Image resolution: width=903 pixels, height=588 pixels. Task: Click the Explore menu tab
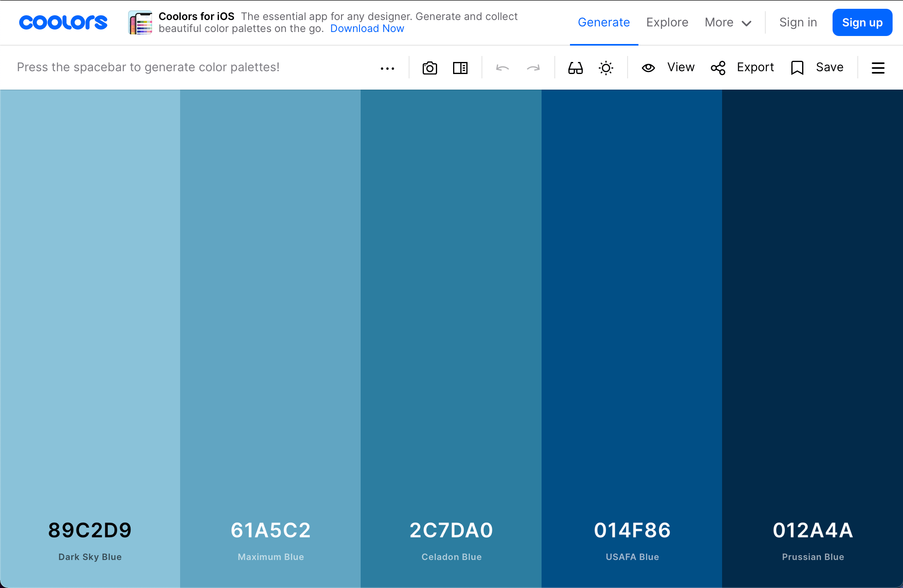click(x=667, y=22)
